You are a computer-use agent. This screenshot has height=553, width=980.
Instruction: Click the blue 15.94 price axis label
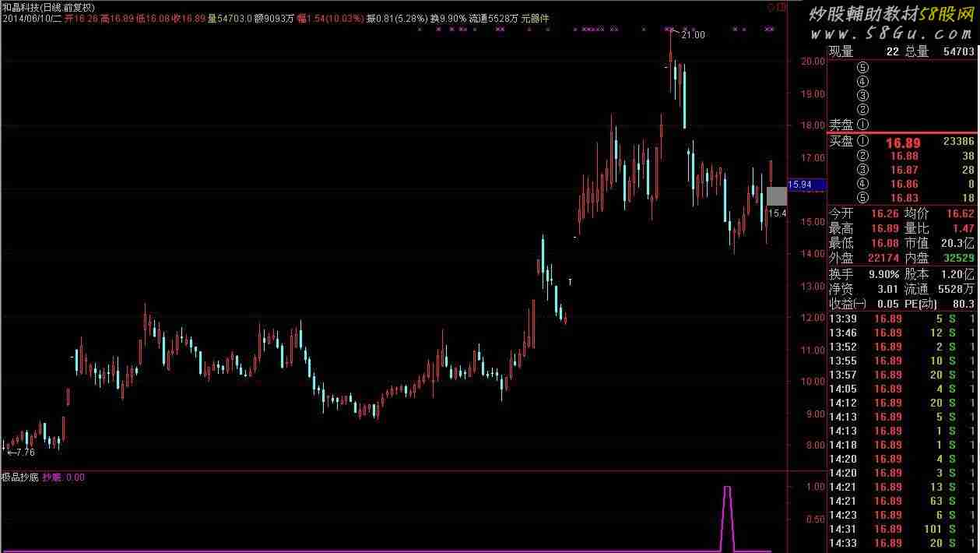click(x=799, y=185)
